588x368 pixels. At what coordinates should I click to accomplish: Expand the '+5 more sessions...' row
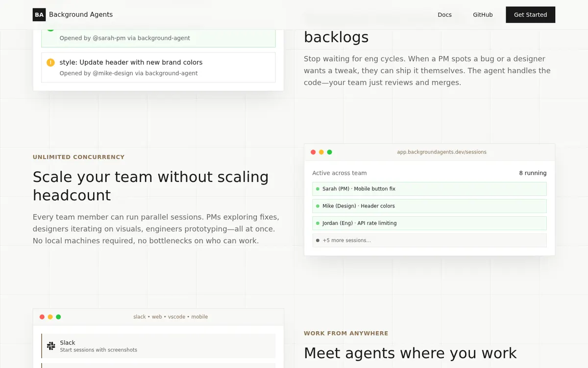(x=429, y=240)
